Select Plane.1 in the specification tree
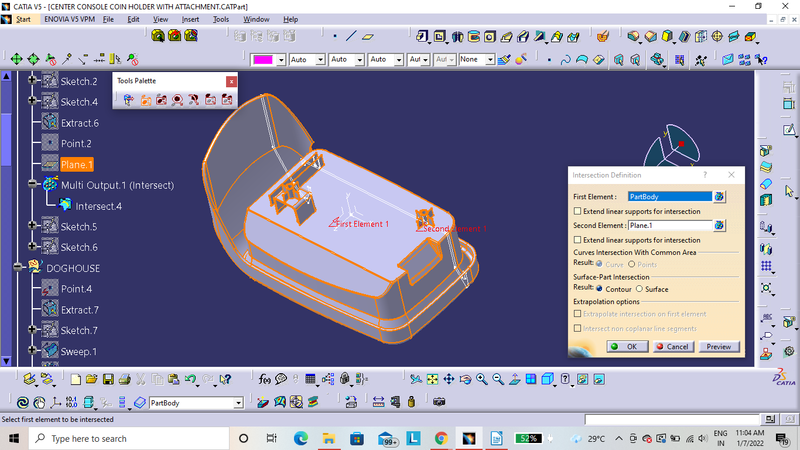Screen dimensions: 800x450 77,164
